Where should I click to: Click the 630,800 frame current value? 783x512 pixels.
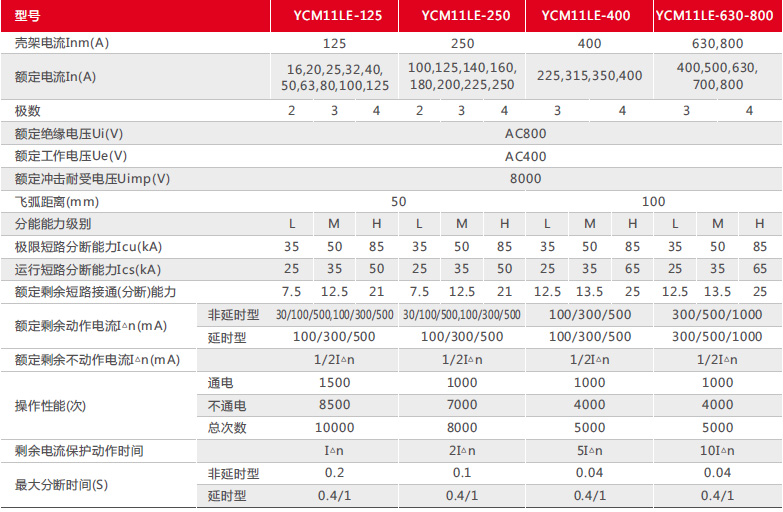click(718, 44)
